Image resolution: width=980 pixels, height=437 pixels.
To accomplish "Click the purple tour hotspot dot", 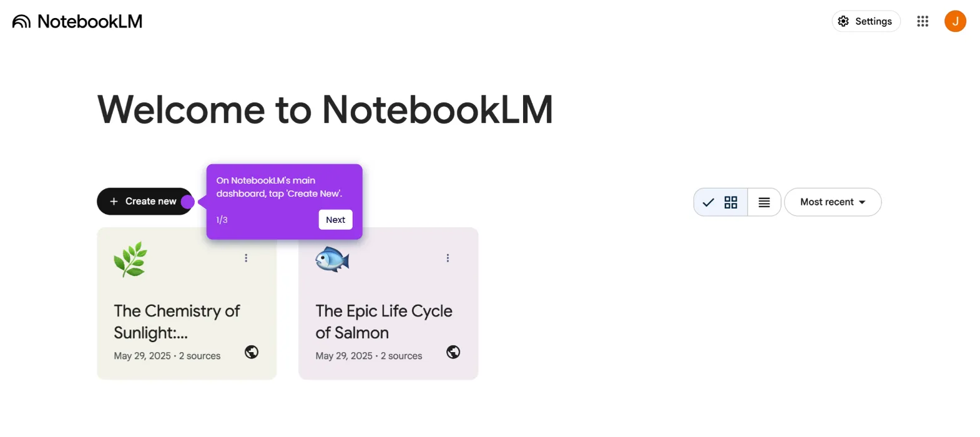I will pyautogui.click(x=187, y=202).
